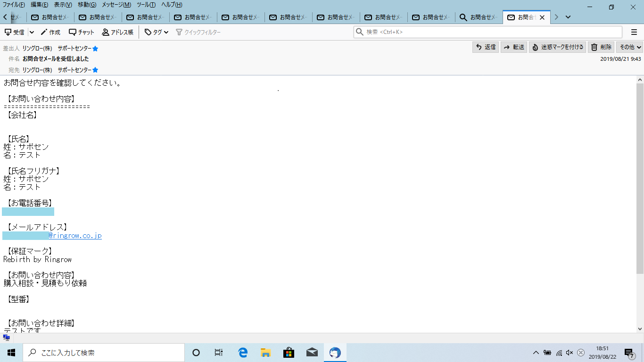Open Microsoft Edge from the taskbar

point(243,353)
